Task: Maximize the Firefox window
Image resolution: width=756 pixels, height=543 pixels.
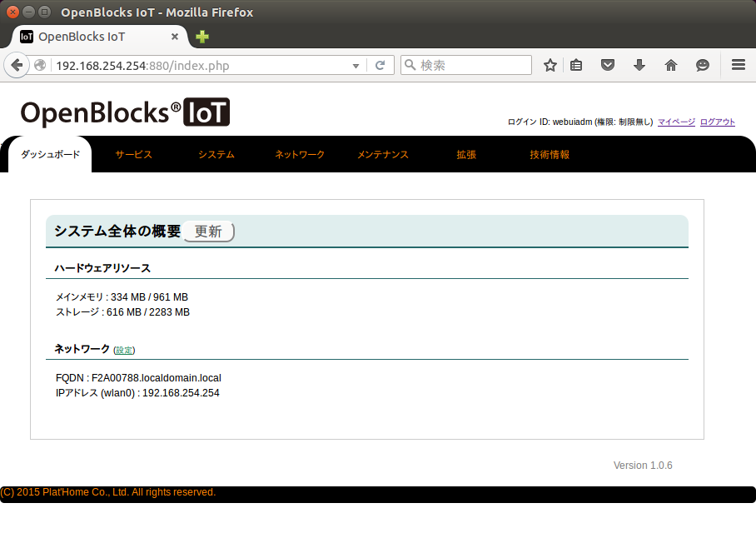Action: [44, 12]
